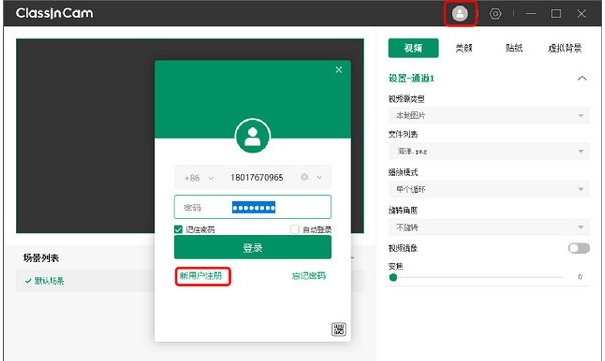This screenshot has height=361, width=605.
Task: Enable the 自动登录 checkbox
Action: click(294, 229)
